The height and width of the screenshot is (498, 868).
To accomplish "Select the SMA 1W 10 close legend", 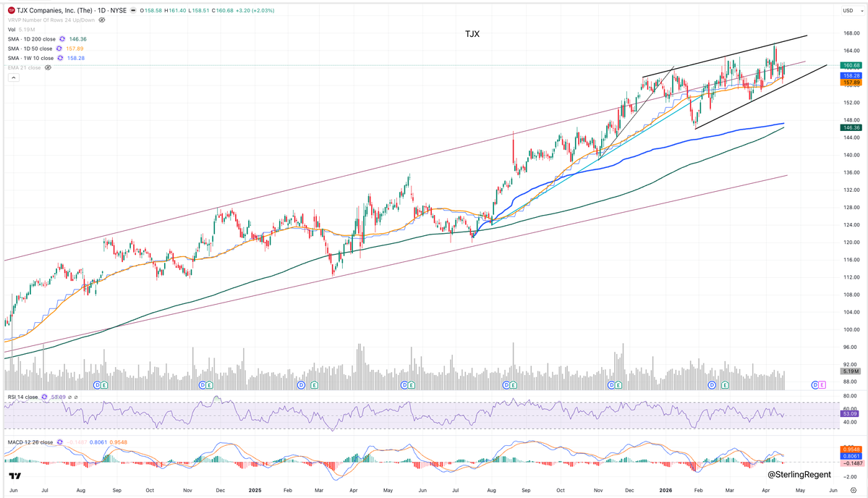I will coord(31,57).
